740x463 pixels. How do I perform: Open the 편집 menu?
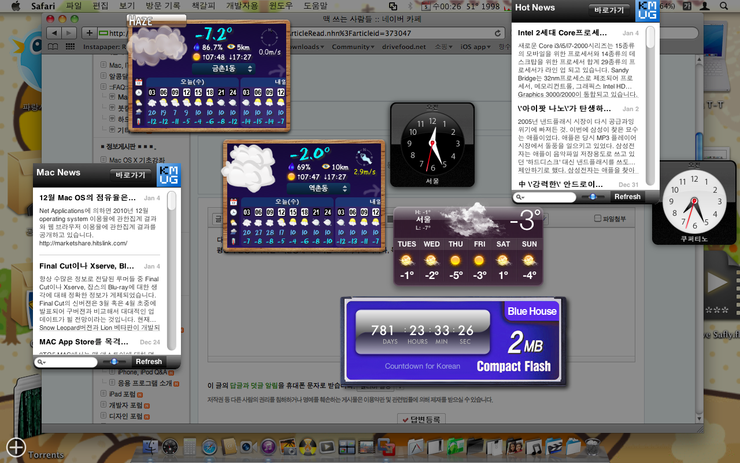point(101,6)
